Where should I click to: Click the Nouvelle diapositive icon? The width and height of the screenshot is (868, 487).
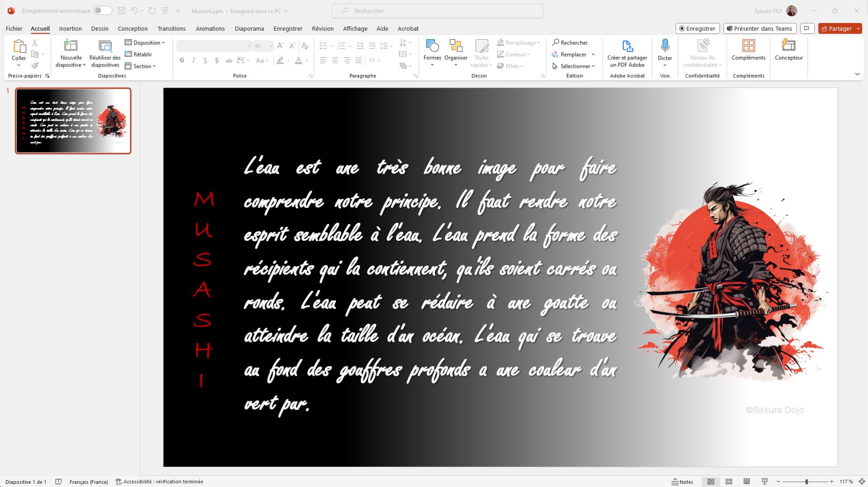click(71, 46)
